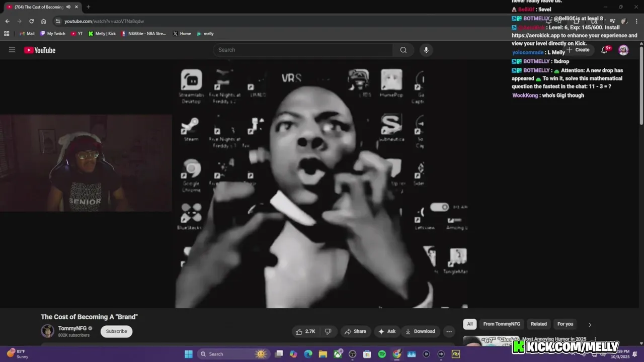Download the video
644x362 pixels.
pyautogui.click(x=420, y=331)
